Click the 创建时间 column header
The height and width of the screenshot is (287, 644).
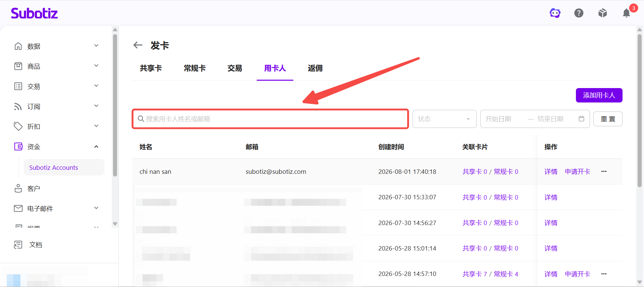[391, 147]
